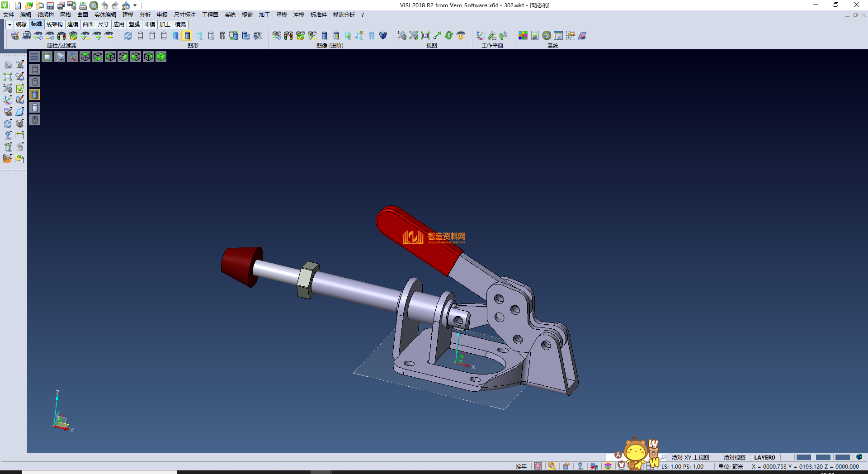Expand the quick access toolbar dropdown arrow
The width and height of the screenshot is (868, 474).
point(135,5)
